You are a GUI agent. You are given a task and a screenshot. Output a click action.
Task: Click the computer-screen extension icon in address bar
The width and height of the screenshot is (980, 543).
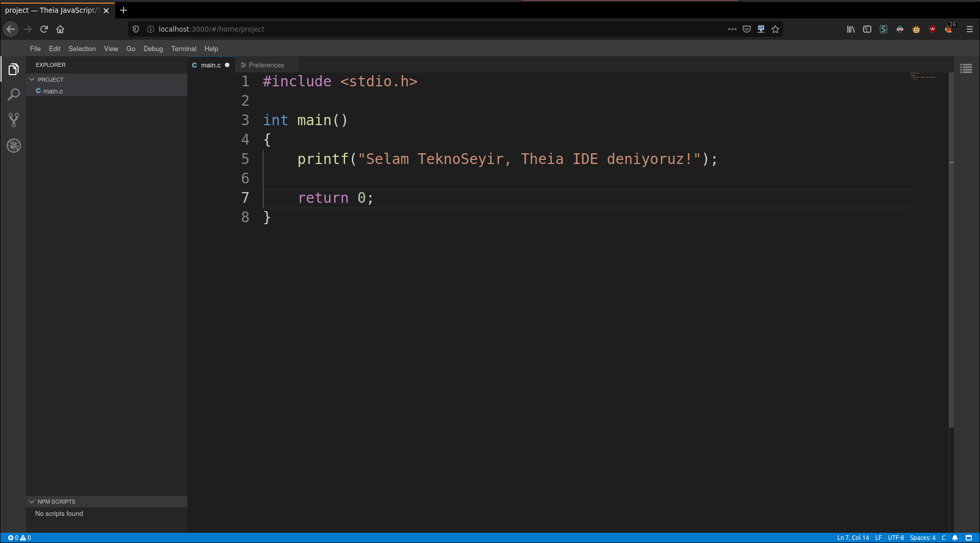point(761,29)
